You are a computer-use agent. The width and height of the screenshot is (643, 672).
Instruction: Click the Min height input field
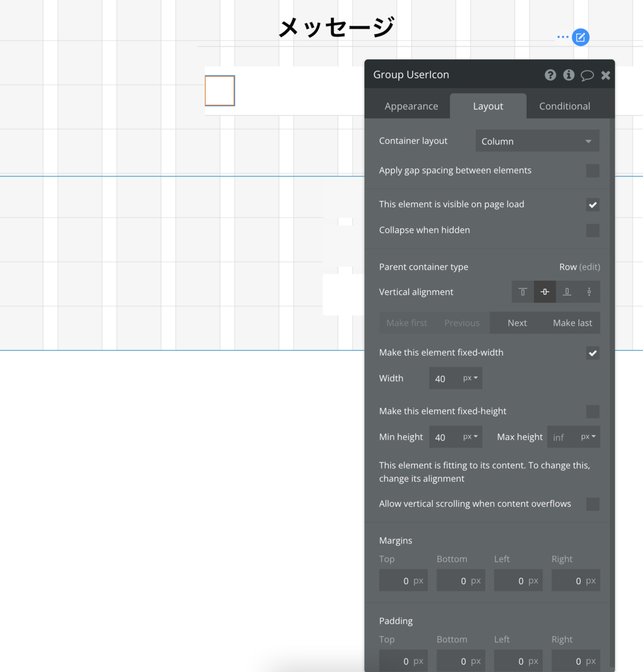point(444,437)
